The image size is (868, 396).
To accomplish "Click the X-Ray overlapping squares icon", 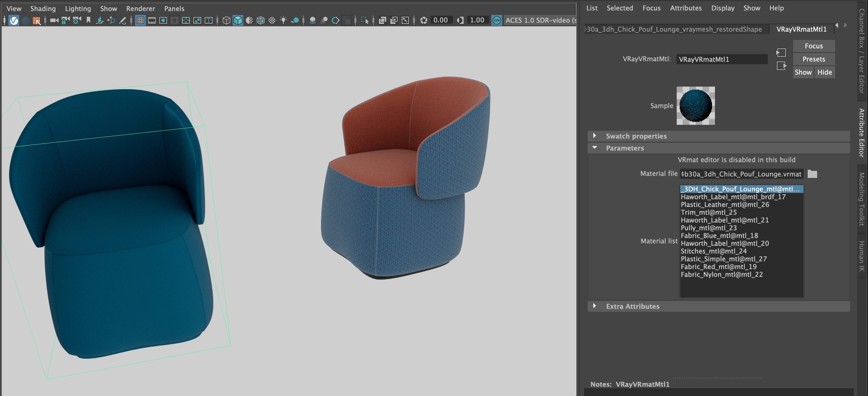I will pos(382,21).
